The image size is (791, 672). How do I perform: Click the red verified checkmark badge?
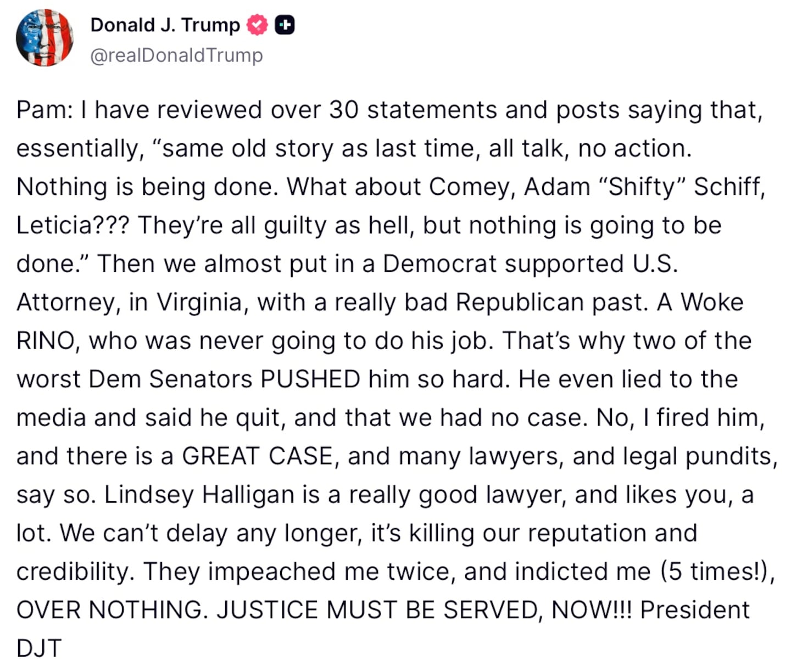[257, 25]
